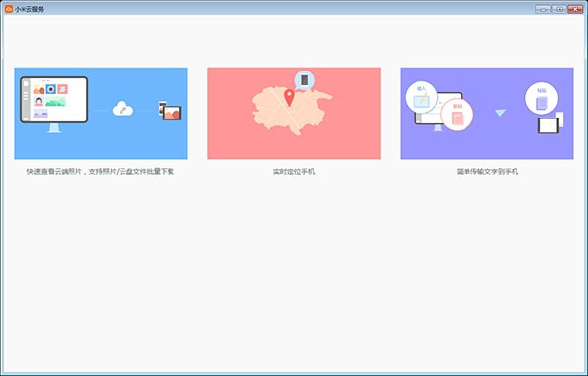Click the monitor gallery illustration
588x376 pixels.
[x=54, y=104]
